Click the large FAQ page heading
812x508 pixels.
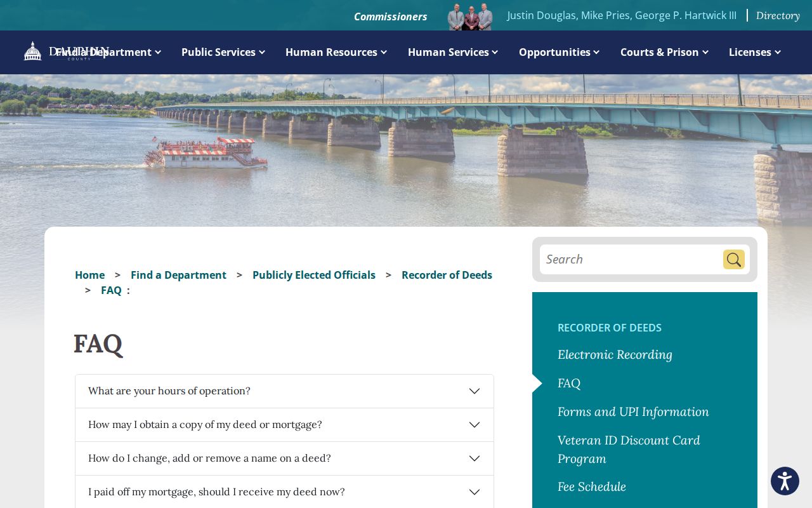(x=98, y=344)
